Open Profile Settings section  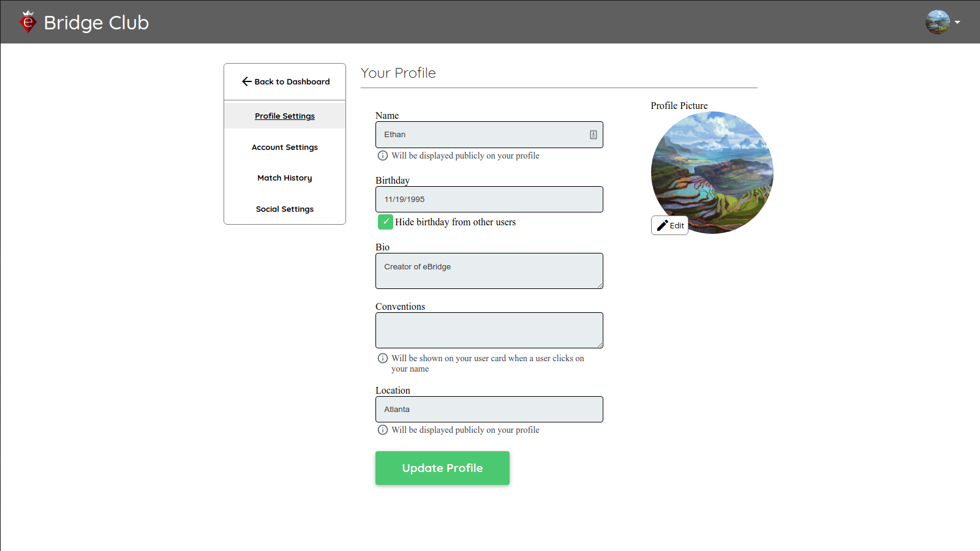(x=285, y=116)
